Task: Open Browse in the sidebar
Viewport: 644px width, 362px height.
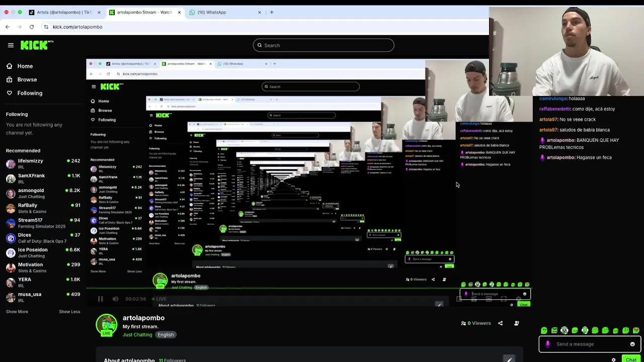Action: tap(22, 79)
